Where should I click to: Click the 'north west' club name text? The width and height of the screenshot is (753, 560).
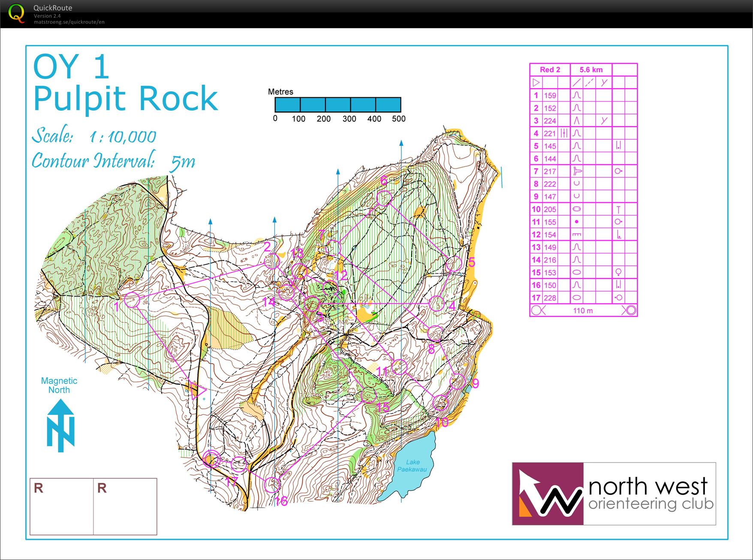[x=648, y=486]
